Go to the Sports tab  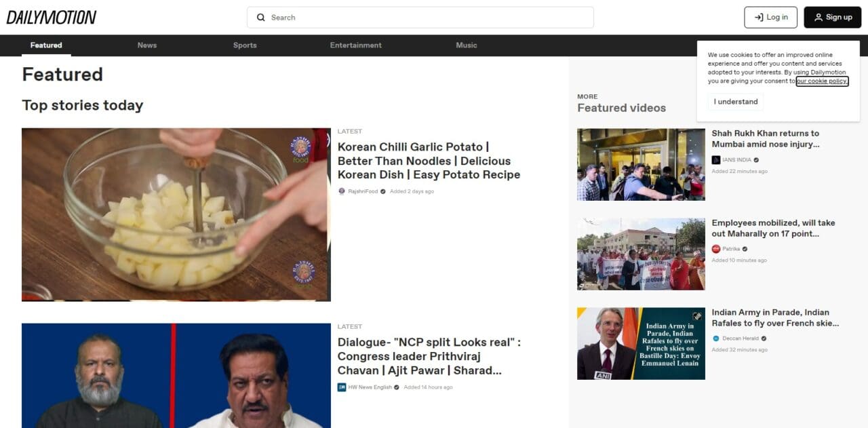(x=245, y=45)
